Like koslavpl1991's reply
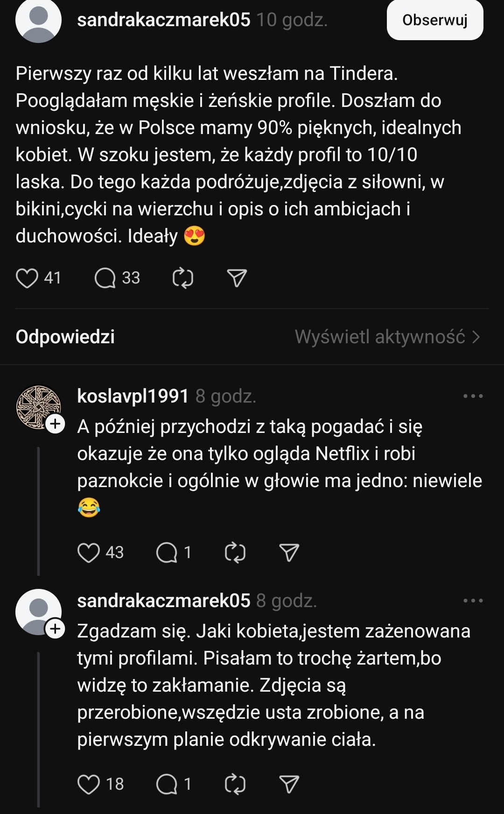This screenshot has height=814, width=504. click(89, 553)
